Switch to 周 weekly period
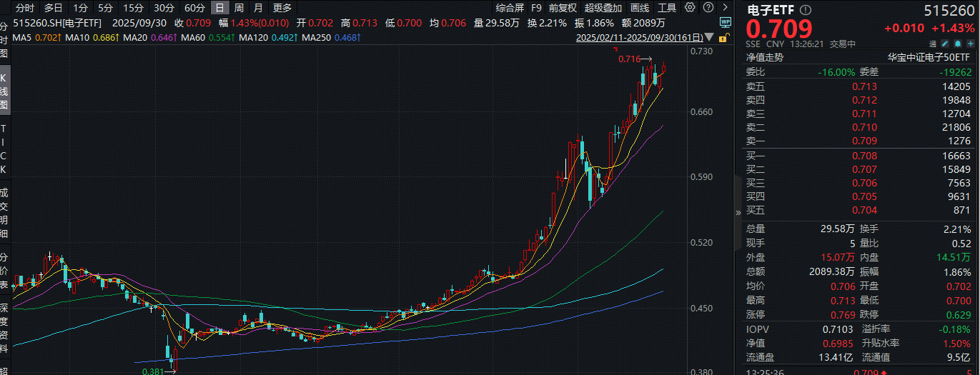The width and height of the screenshot is (980, 375). (239, 8)
